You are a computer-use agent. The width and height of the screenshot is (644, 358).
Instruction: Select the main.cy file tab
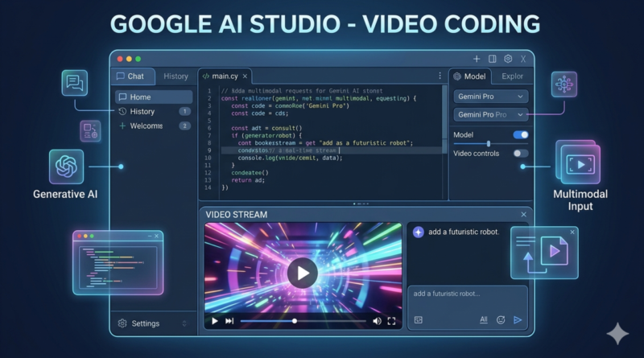225,76
